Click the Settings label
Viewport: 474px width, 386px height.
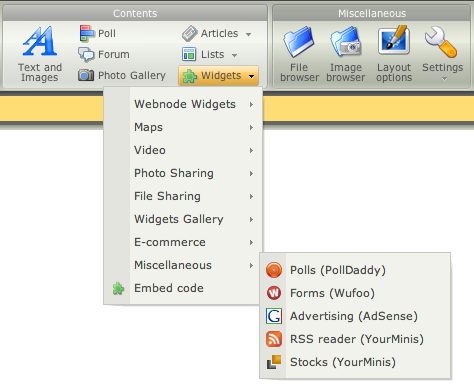(x=443, y=68)
